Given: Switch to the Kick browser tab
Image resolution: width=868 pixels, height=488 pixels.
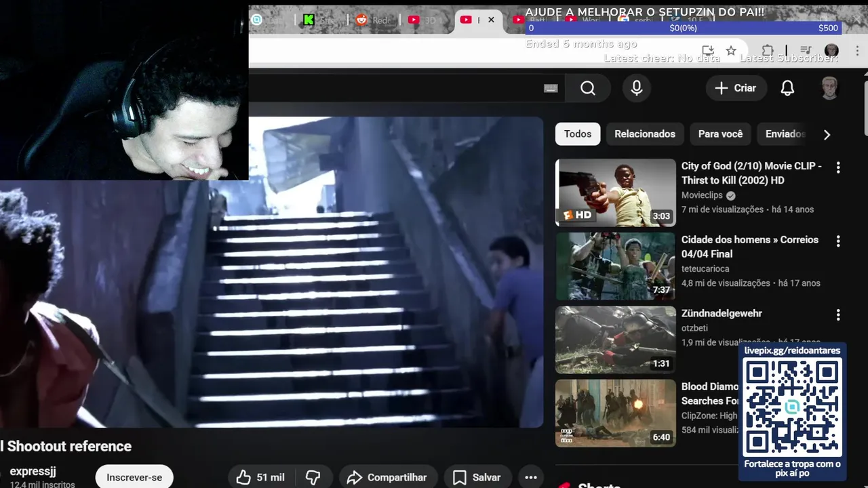Looking at the screenshot, I should (x=321, y=20).
